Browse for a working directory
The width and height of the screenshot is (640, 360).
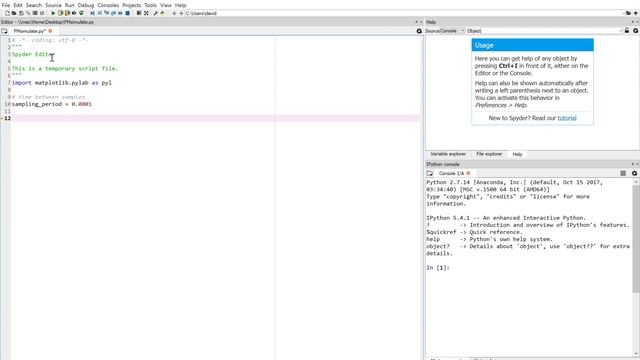pyautogui.click(x=628, y=13)
